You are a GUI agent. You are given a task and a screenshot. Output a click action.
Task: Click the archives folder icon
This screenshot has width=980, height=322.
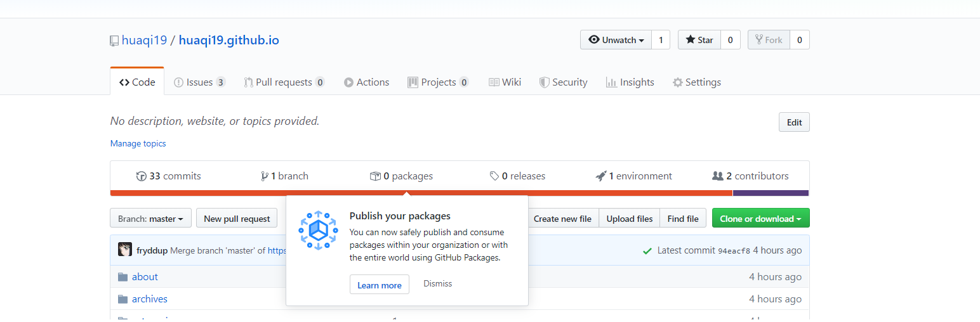(x=122, y=299)
